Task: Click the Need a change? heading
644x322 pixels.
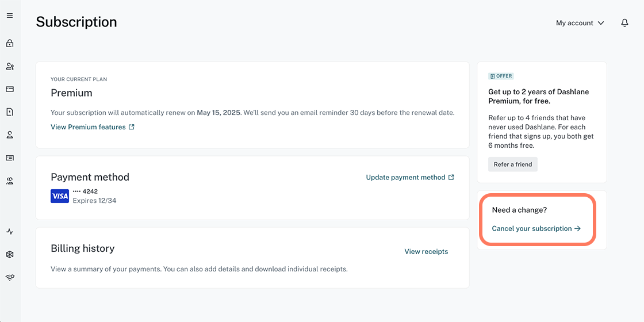Action: 519,210
